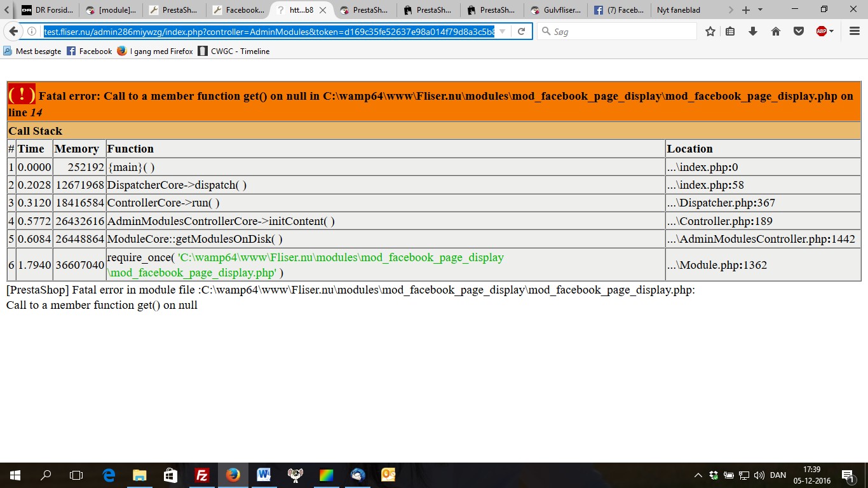Open the URL history dropdown arrow
This screenshot has height=488, width=868.
click(503, 31)
